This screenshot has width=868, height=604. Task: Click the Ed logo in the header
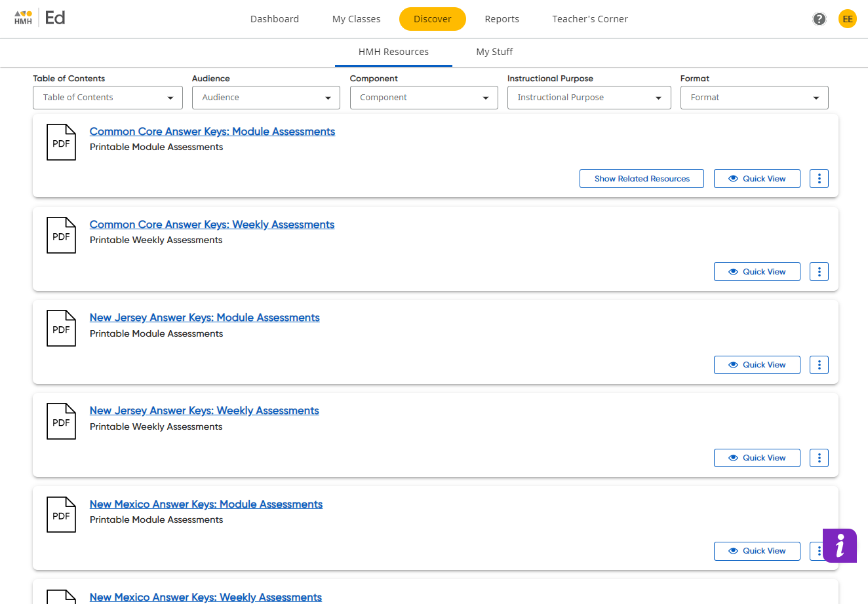tap(55, 18)
